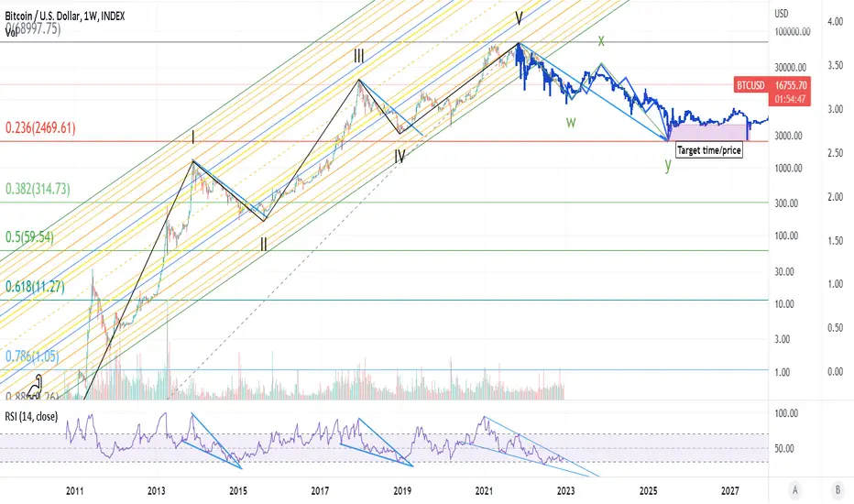
Task: Click the 2025 year on the time axis
Action: point(648,491)
